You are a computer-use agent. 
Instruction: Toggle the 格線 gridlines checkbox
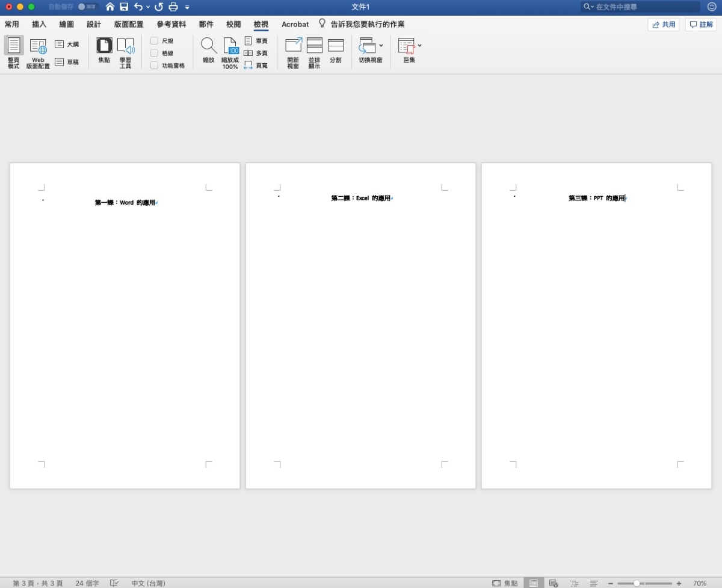155,53
